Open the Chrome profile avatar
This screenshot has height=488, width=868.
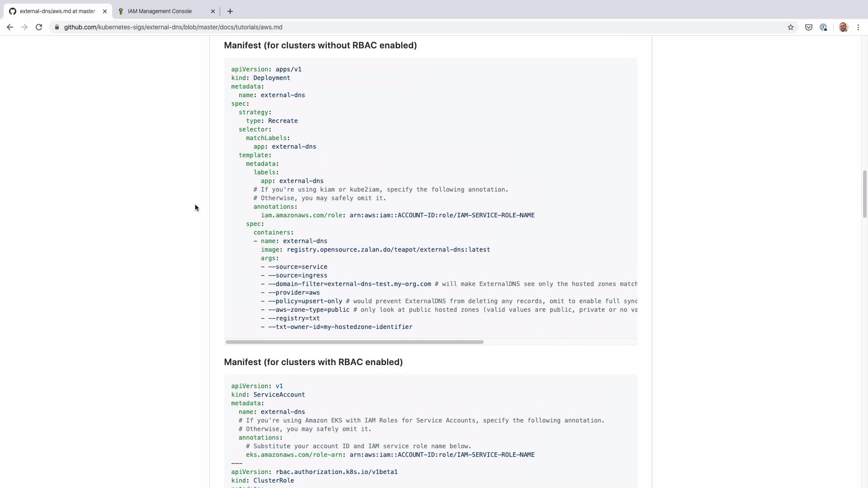[843, 27]
